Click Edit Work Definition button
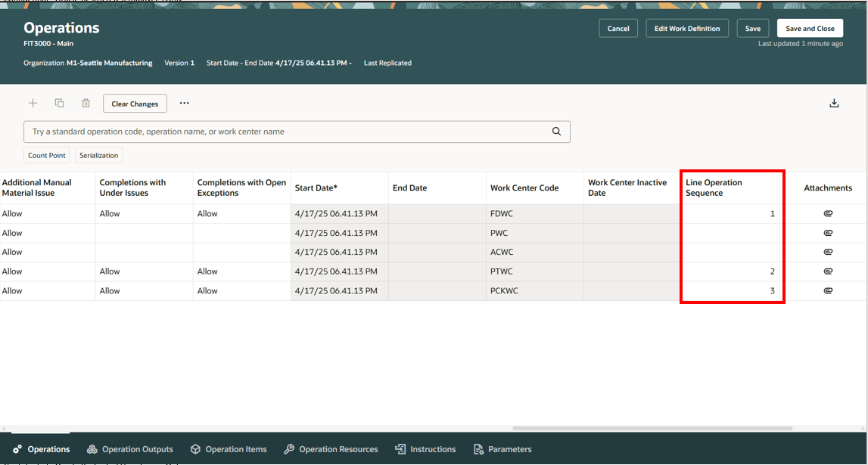 (x=687, y=28)
